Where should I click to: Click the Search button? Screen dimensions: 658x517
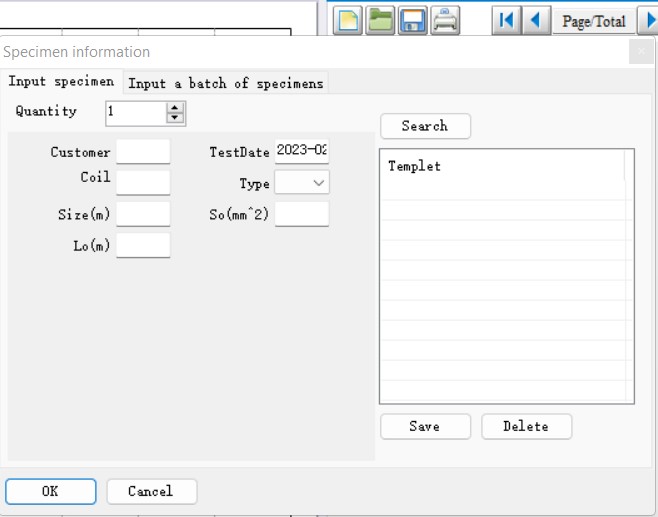425,126
